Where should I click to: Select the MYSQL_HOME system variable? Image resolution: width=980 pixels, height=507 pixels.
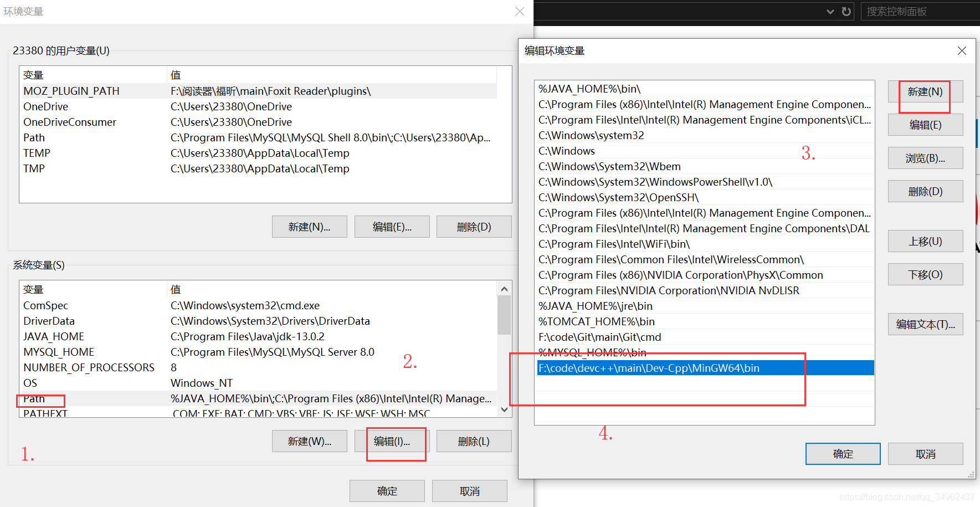click(x=259, y=352)
